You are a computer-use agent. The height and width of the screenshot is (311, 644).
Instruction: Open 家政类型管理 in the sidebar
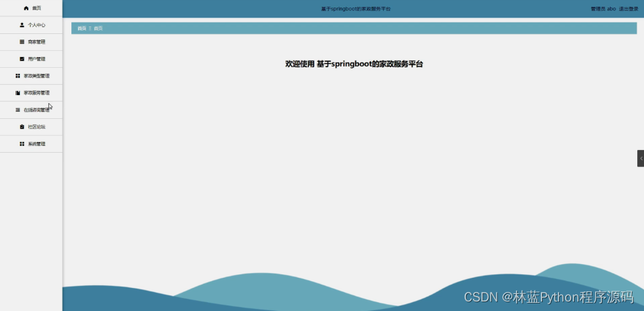coord(31,76)
